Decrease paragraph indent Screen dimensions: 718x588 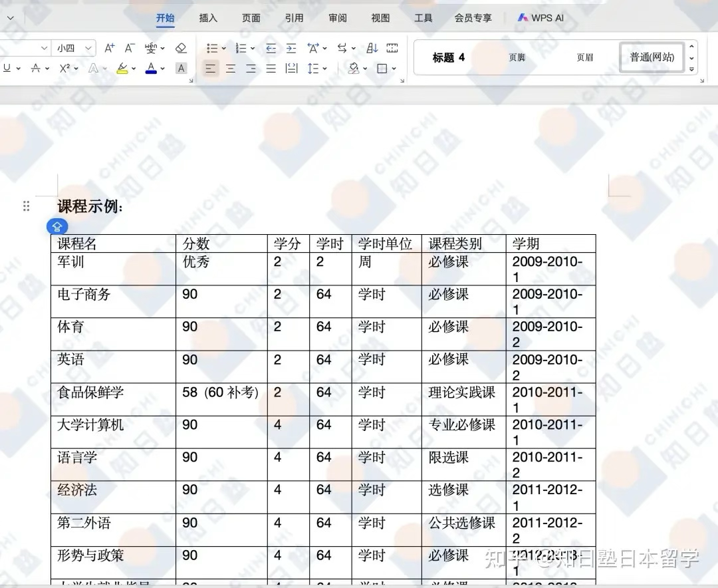point(271,48)
